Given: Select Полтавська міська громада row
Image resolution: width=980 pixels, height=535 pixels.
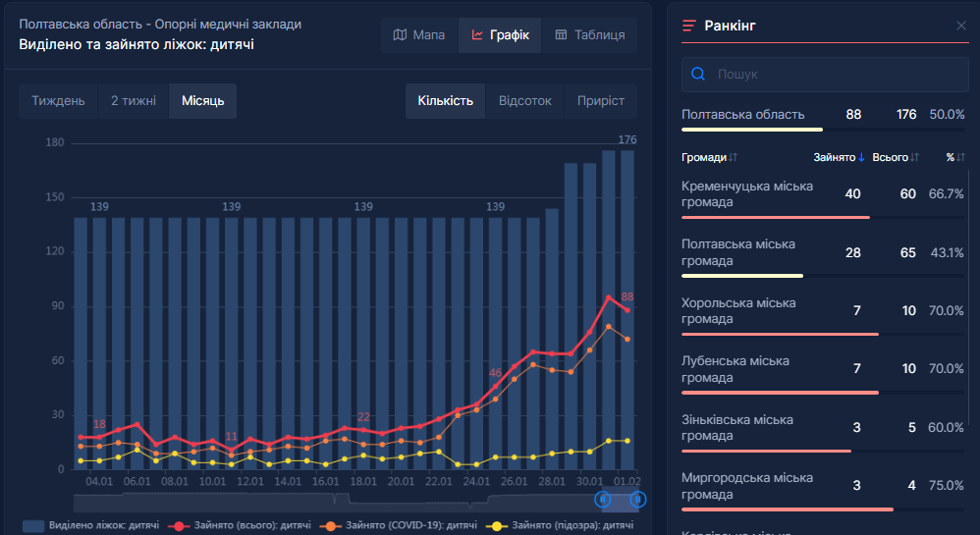Looking at the screenshot, I should click(x=823, y=255).
